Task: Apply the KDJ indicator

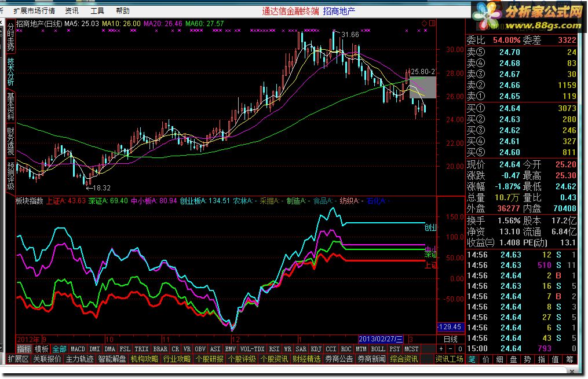Action: pos(316,349)
